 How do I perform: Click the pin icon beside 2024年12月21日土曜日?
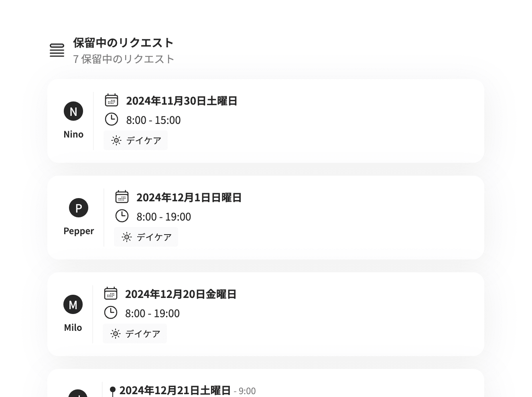click(113, 389)
